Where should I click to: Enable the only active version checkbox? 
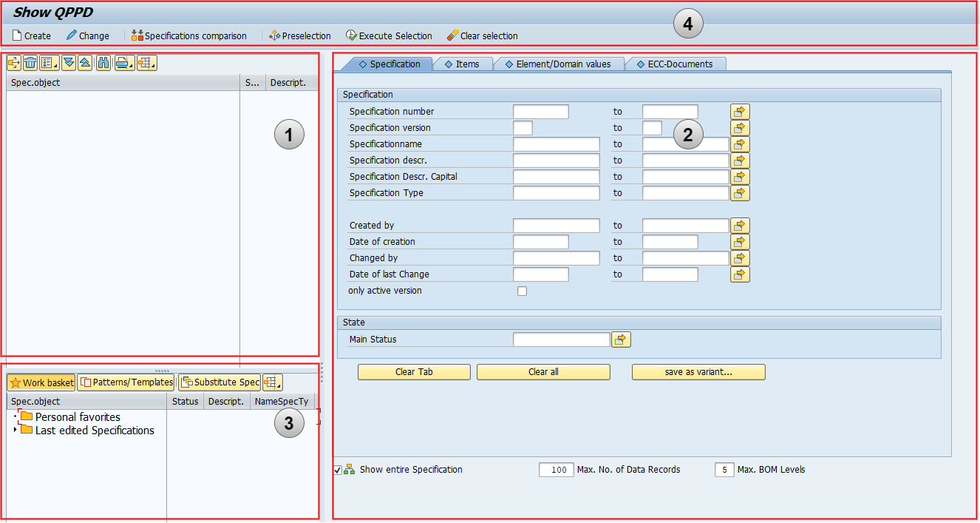pos(523,291)
